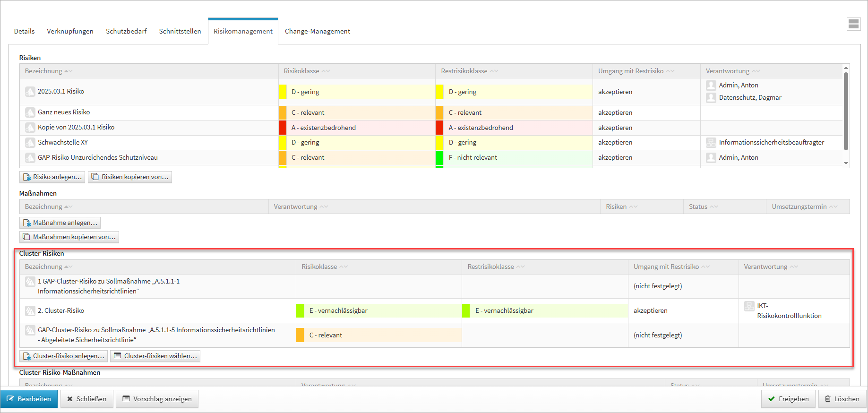Click the icon beside 2. Cluster-Risiko
Screen dimensions: 868x413
pos(30,311)
